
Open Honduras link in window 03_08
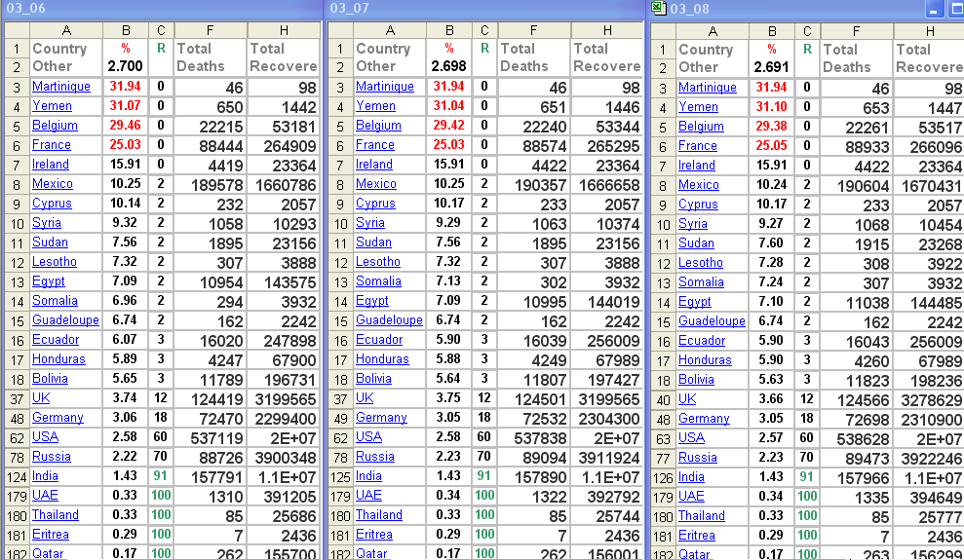pos(705,359)
